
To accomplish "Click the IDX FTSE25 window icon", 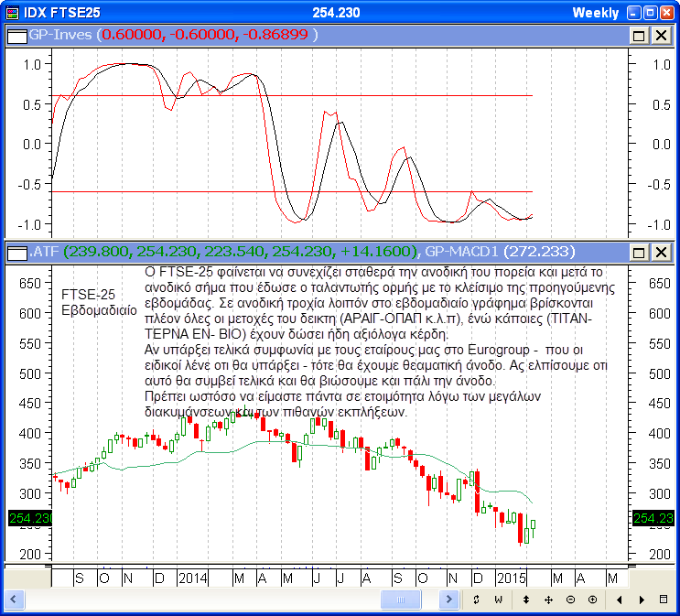I will click(x=13, y=13).
